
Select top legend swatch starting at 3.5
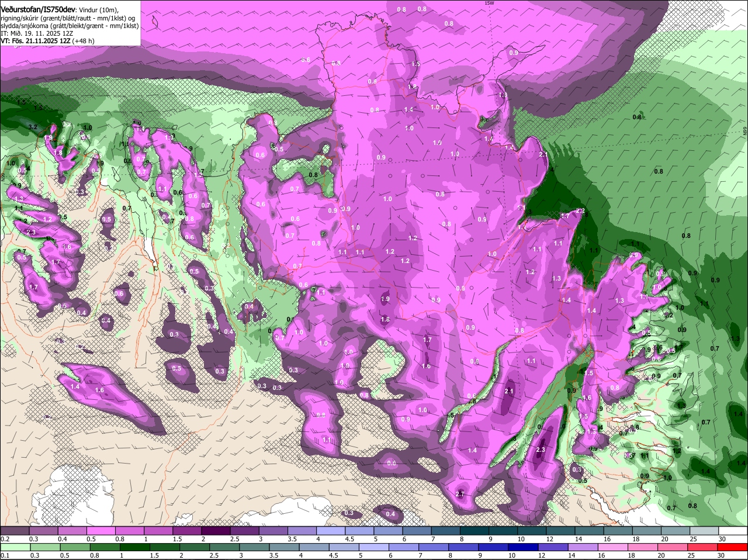[x=302, y=531]
